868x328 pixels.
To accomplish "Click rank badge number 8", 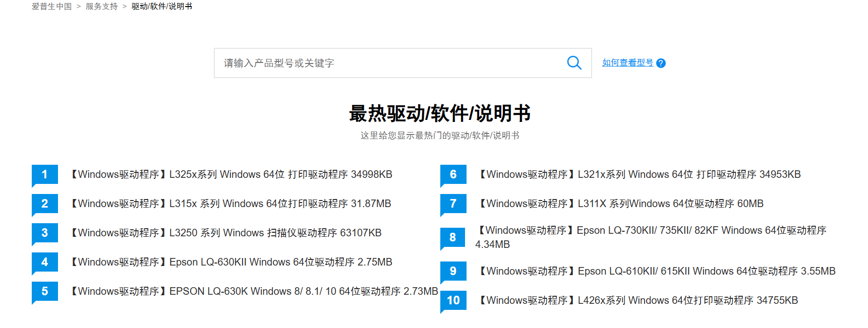I will point(453,238).
